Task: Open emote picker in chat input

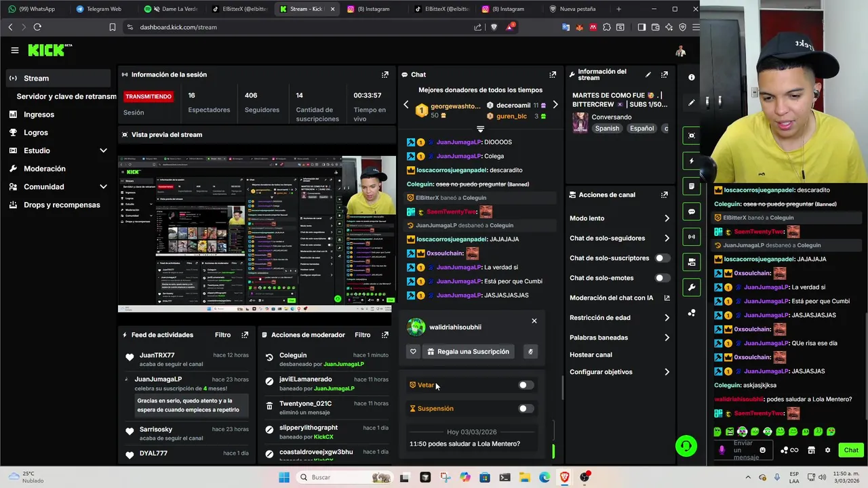Action: 763,450
